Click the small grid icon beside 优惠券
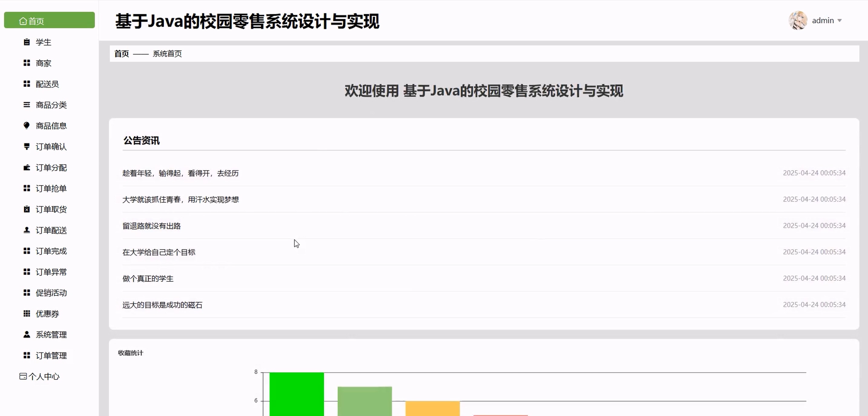Image resolution: width=868 pixels, height=416 pixels. pos(27,314)
